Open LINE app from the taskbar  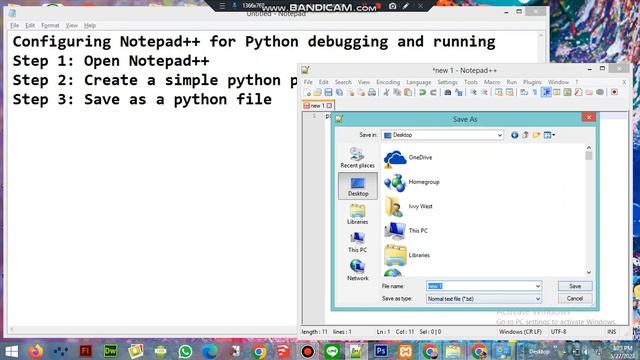pos(332,351)
